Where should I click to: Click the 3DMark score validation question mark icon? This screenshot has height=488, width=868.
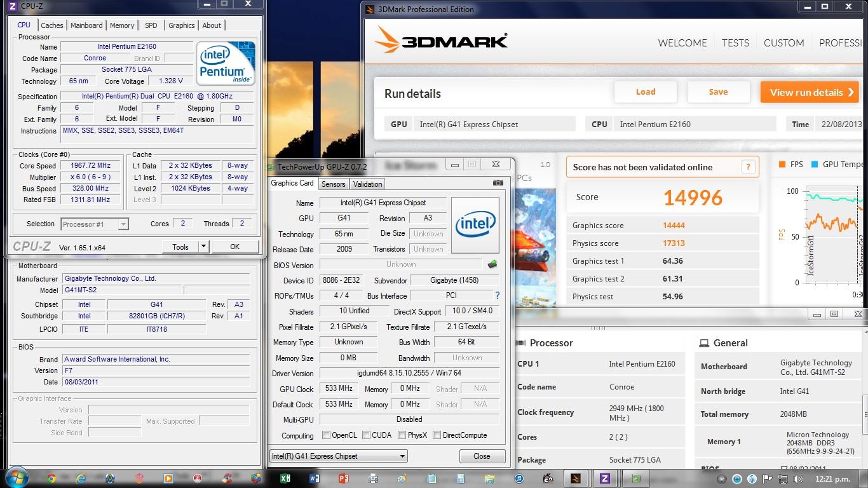748,167
